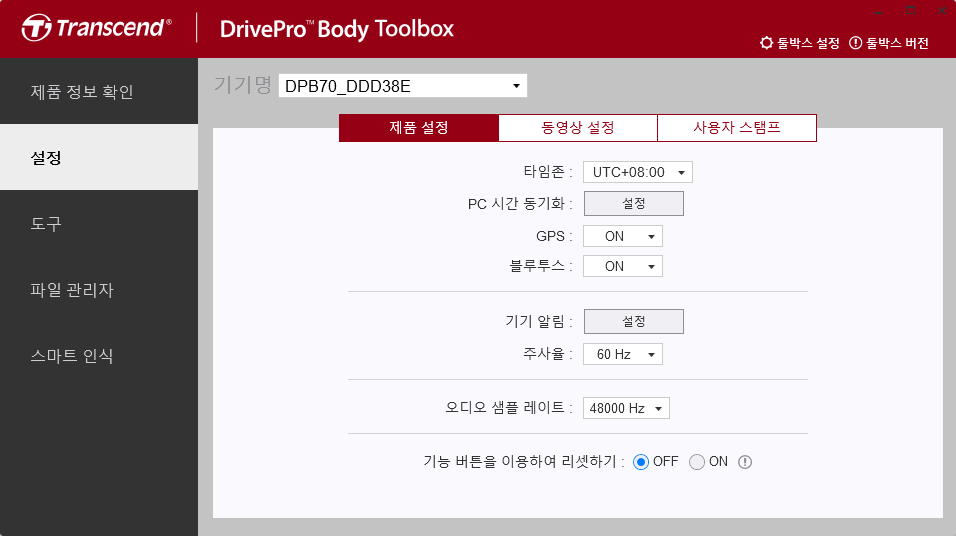This screenshot has height=536, width=956.
Task: Open toolbox version info icon
Action: click(x=855, y=43)
